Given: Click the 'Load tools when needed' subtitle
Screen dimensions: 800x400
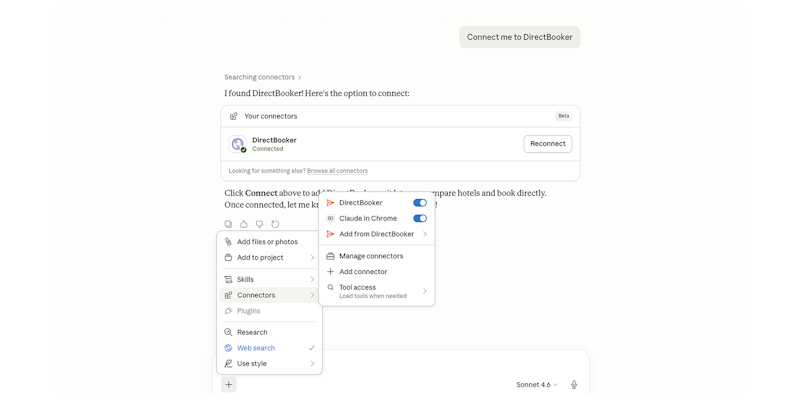Looking at the screenshot, I should [x=373, y=296].
